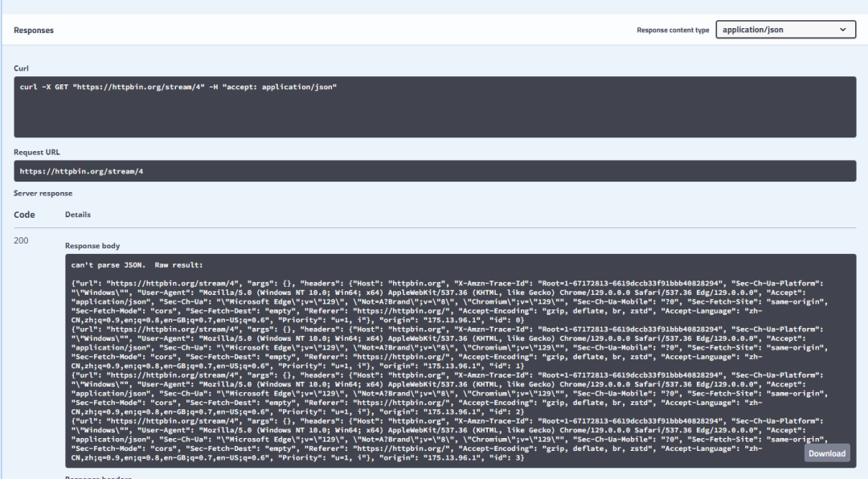
Task: Click the chevron arrow beside application/json
Action: (x=843, y=30)
